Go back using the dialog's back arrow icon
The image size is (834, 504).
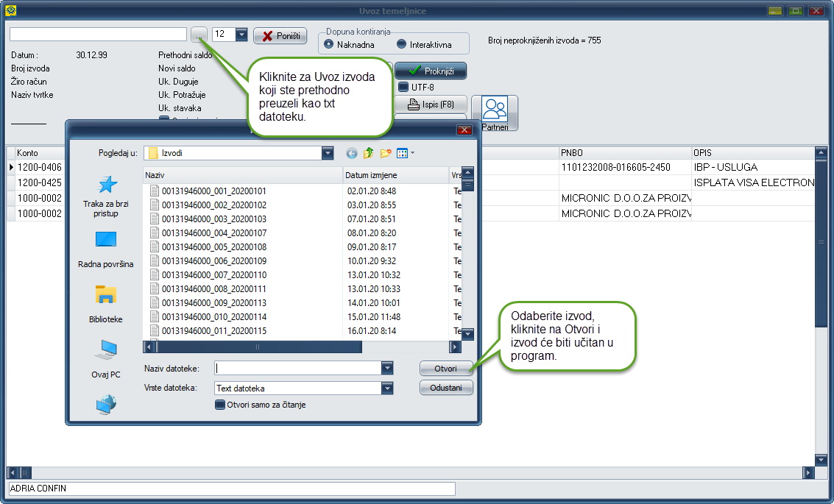coord(352,153)
